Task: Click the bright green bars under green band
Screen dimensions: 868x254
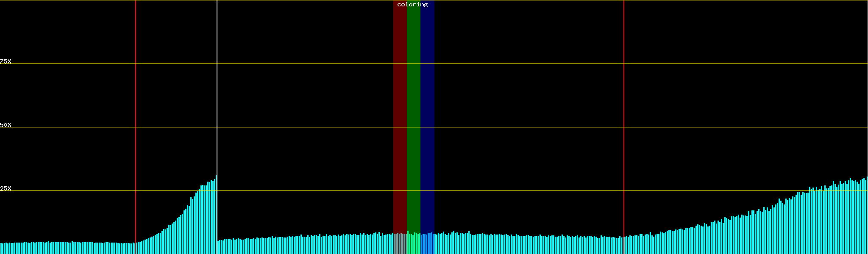Action: 413,244
